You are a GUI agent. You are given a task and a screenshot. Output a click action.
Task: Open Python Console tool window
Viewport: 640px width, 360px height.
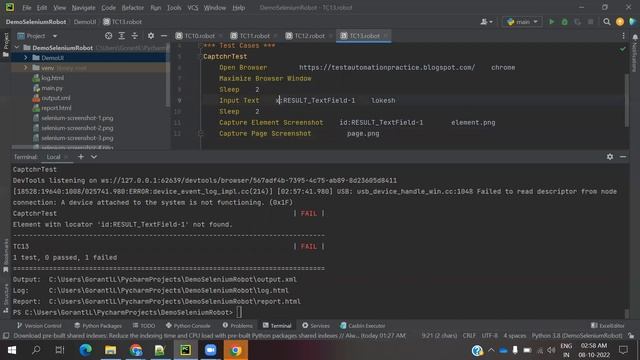point(188,325)
